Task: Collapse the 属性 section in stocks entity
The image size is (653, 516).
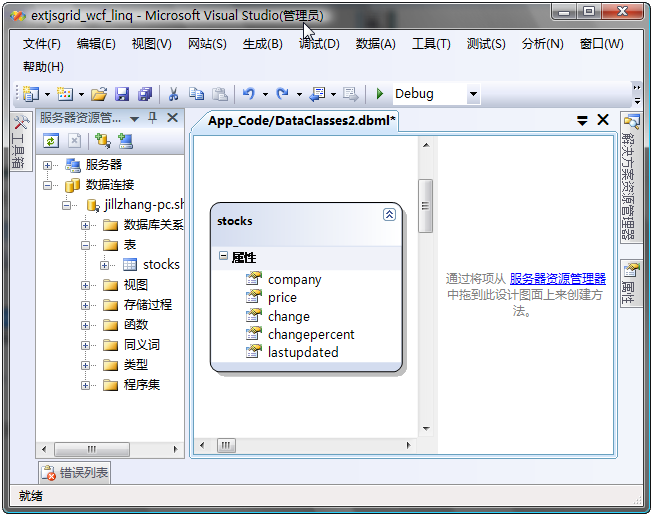Action: [x=223, y=258]
